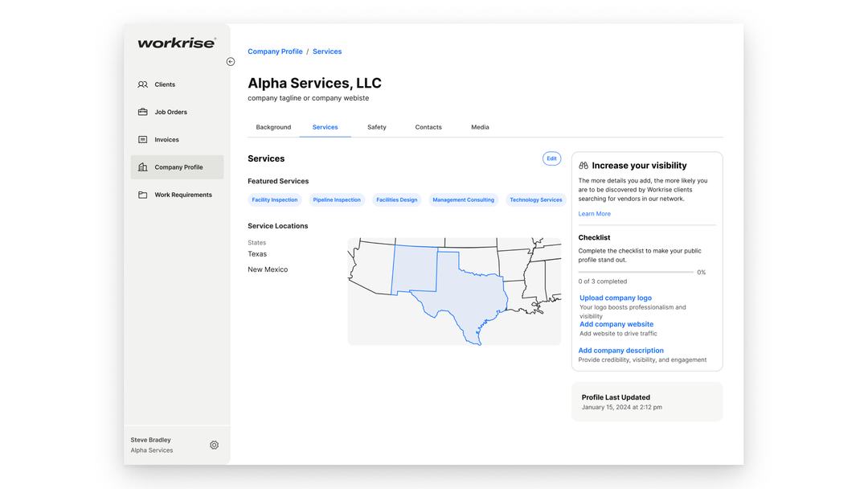The width and height of the screenshot is (868, 489).
Task: Open the Upload company logo link
Action: (x=616, y=298)
